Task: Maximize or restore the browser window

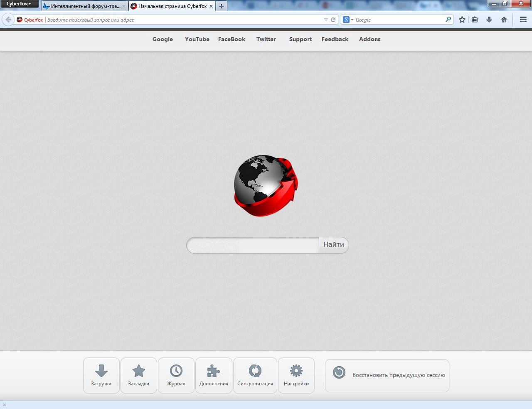Action: point(505,3)
